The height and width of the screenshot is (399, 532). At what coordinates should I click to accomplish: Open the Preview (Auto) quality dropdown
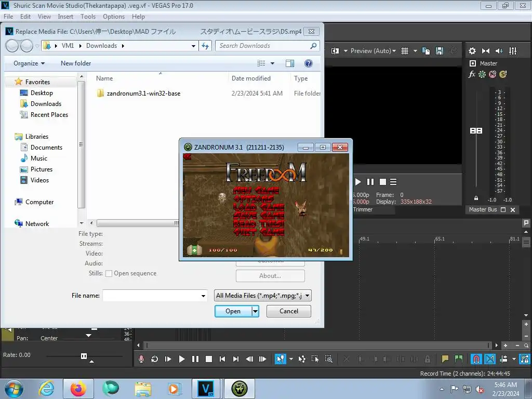coord(373,51)
